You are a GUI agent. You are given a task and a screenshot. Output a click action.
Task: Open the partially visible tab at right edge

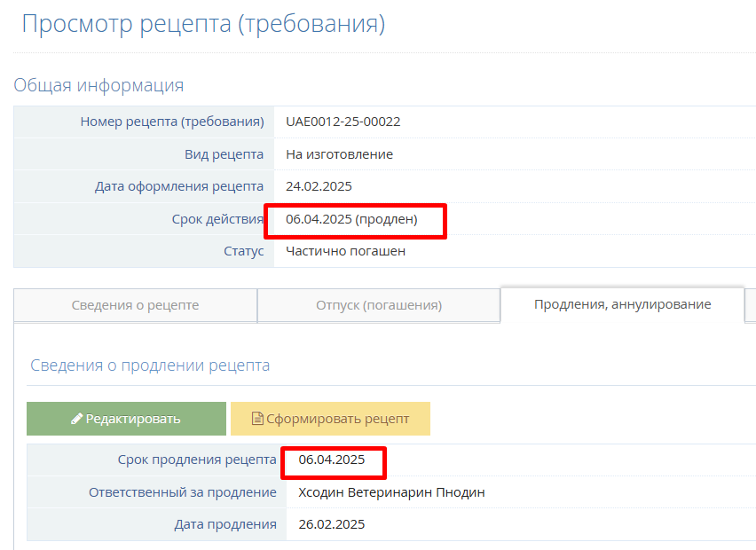751,305
